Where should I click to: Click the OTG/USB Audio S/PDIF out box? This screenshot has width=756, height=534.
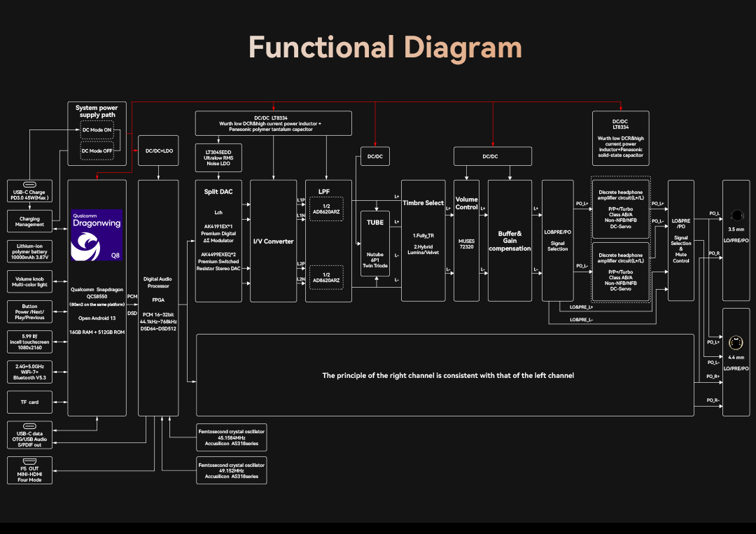(29, 435)
